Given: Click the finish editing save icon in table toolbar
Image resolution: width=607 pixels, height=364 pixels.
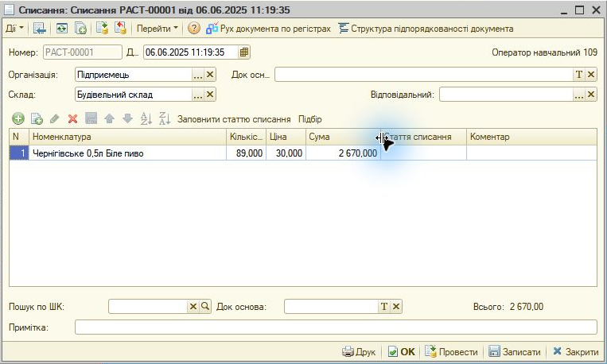Looking at the screenshot, I should click(x=91, y=118).
